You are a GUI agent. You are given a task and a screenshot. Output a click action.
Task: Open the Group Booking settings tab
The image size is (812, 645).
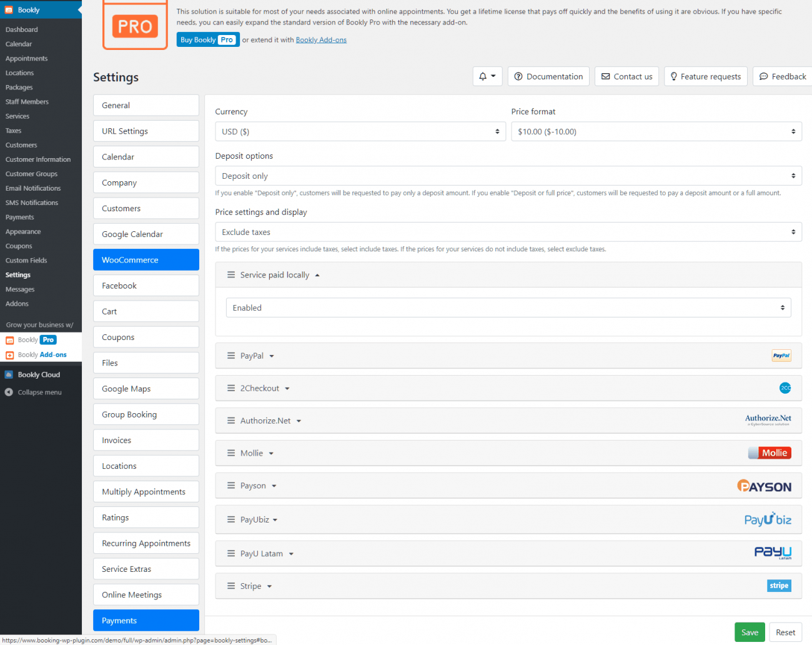[146, 414]
